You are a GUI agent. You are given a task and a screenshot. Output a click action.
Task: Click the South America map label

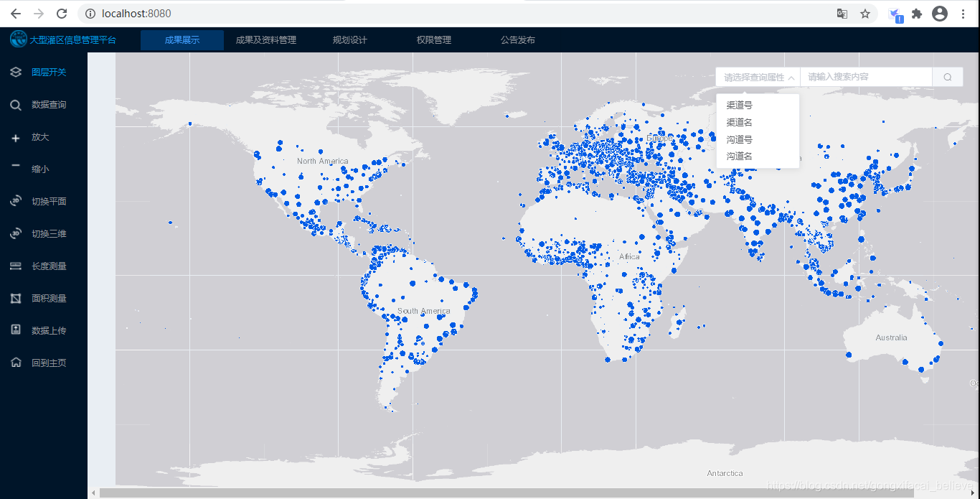(x=424, y=311)
